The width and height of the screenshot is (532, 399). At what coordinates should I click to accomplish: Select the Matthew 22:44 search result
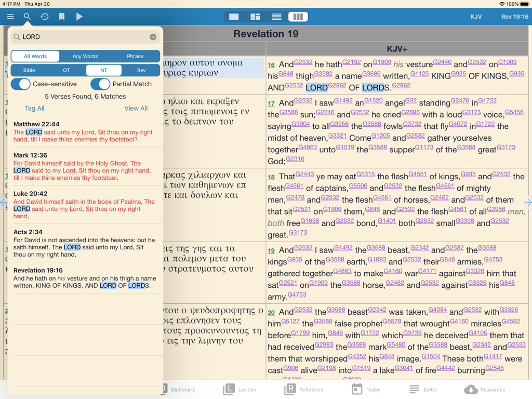tap(83, 131)
